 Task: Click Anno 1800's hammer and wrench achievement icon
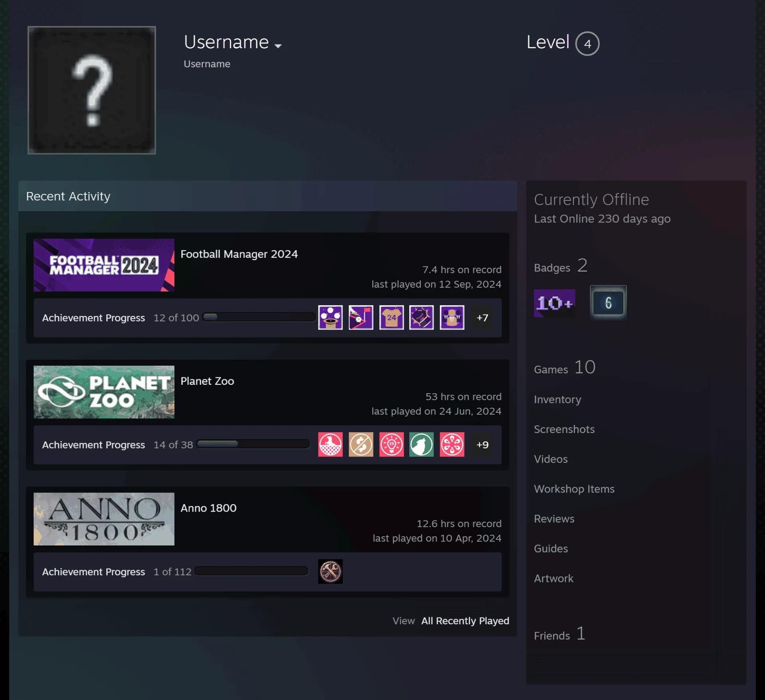[x=330, y=571]
